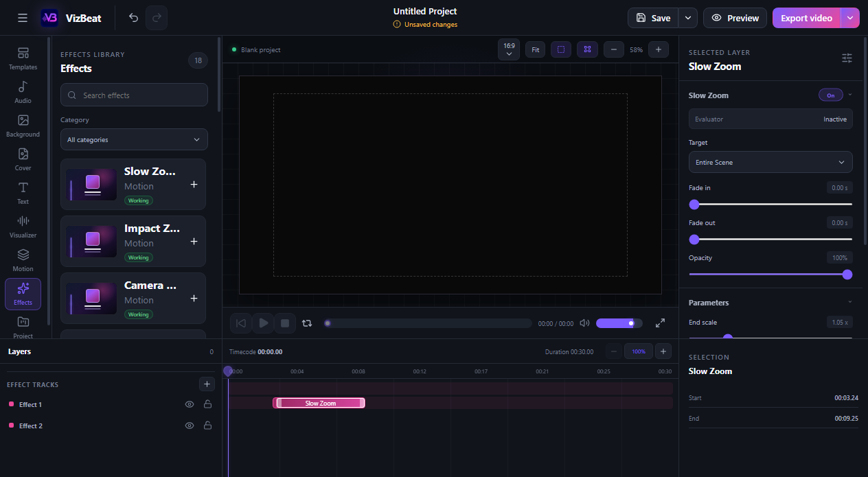Open the Background sidebar panel
The height and width of the screenshot is (477, 868).
tap(23, 126)
